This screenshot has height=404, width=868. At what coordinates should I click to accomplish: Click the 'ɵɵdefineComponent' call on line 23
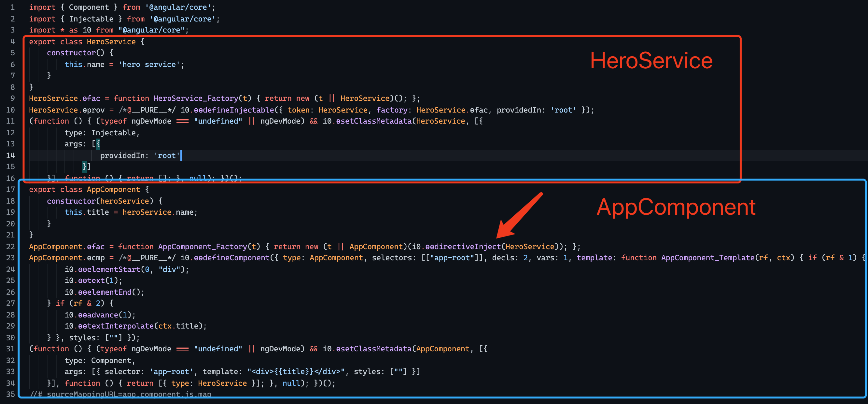coord(232,258)
